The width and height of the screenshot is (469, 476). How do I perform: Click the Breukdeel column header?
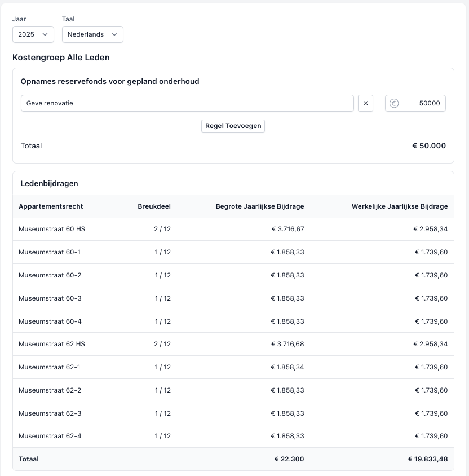click(154, 206)
